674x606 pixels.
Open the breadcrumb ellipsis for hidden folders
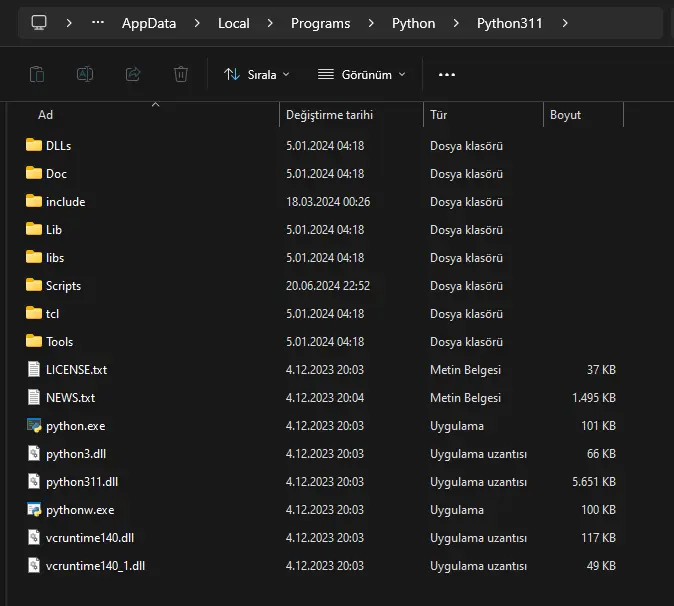coord(98,23)
